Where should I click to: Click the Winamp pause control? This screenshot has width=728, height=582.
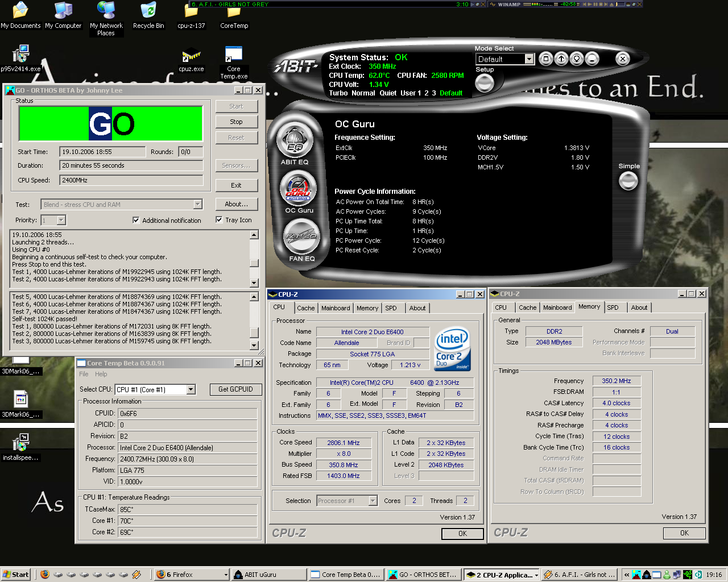coord(595,4)
